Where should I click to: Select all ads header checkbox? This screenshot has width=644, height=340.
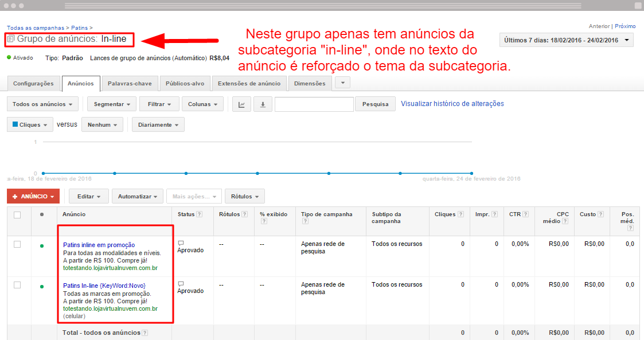pyautogui.click(x=17, y=215)
